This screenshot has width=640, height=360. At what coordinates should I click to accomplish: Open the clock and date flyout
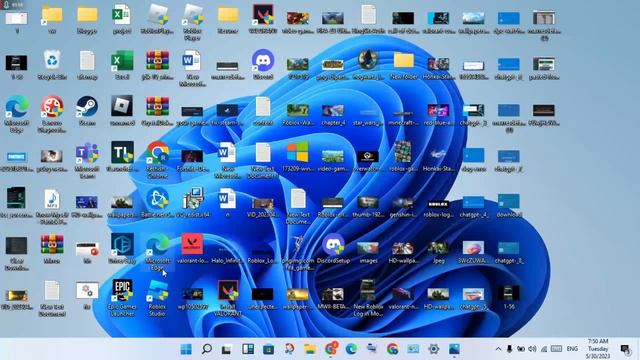598,349
